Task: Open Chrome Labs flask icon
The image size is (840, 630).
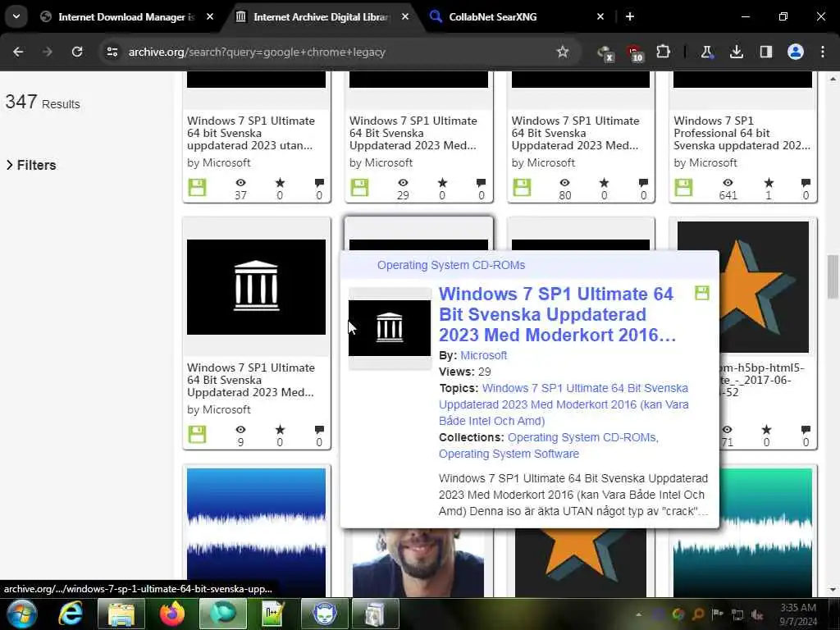Action: [706, 52]
